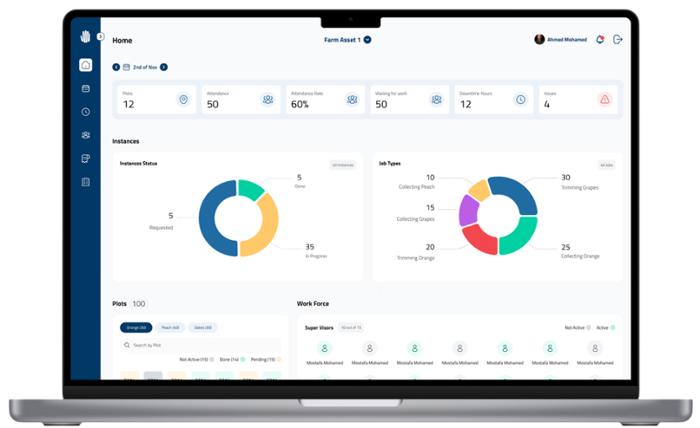Click the calendar icon beside the date
The height and width of the screenshot is (428, 700).
pyautogui.click(x=126, y=67)
